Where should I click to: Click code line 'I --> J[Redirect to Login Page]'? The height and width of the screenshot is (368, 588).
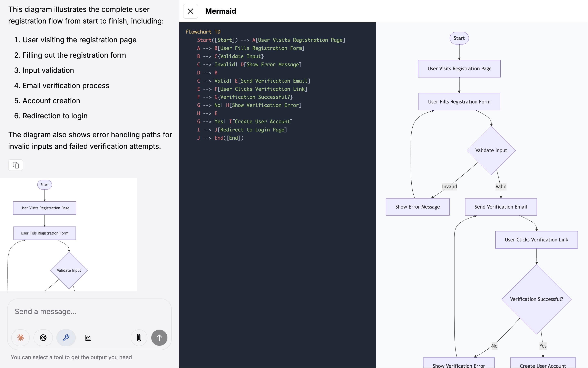pyautogui.click(x=242, y=130)
